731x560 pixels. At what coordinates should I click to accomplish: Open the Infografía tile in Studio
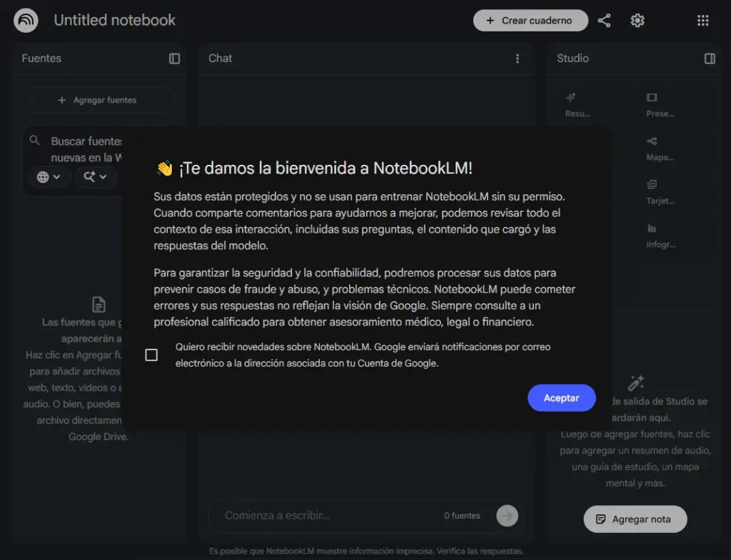click(x=660, y=235)
